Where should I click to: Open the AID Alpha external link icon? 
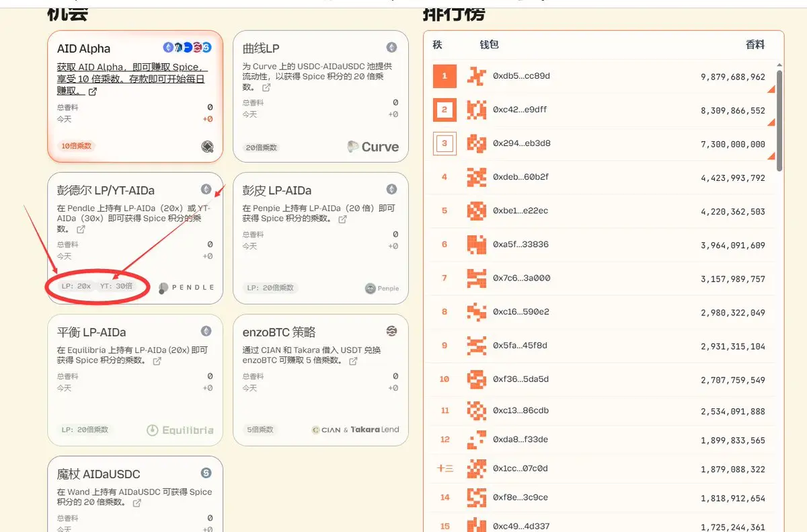(x=93, y=91)
